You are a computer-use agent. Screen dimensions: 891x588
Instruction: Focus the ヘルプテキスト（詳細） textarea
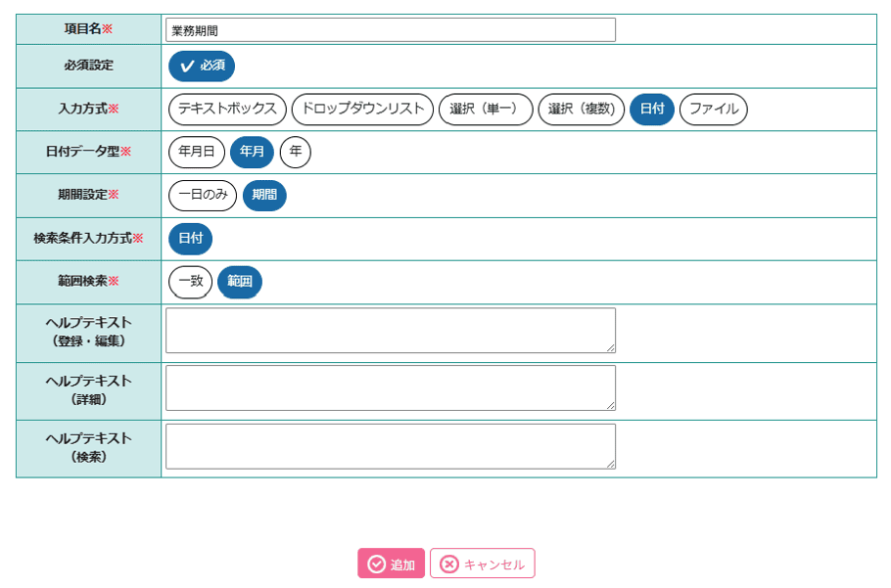391,387
